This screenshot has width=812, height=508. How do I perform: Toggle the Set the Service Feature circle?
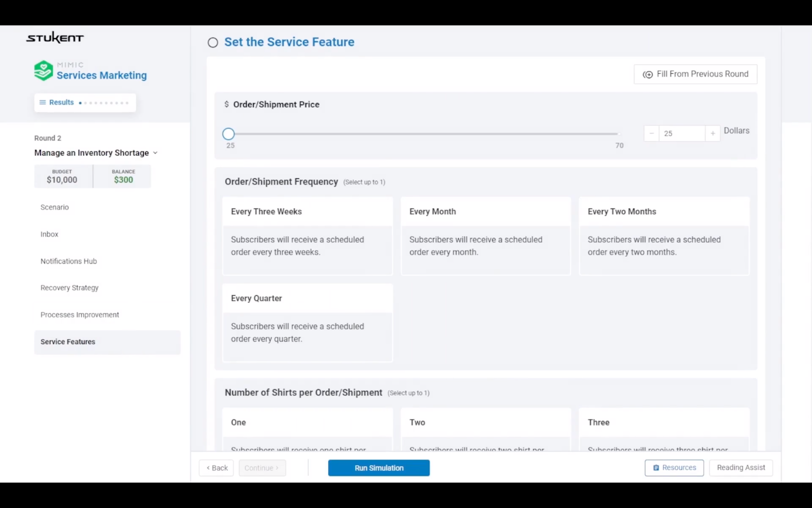pyautogui.click(x=213, y=43)
